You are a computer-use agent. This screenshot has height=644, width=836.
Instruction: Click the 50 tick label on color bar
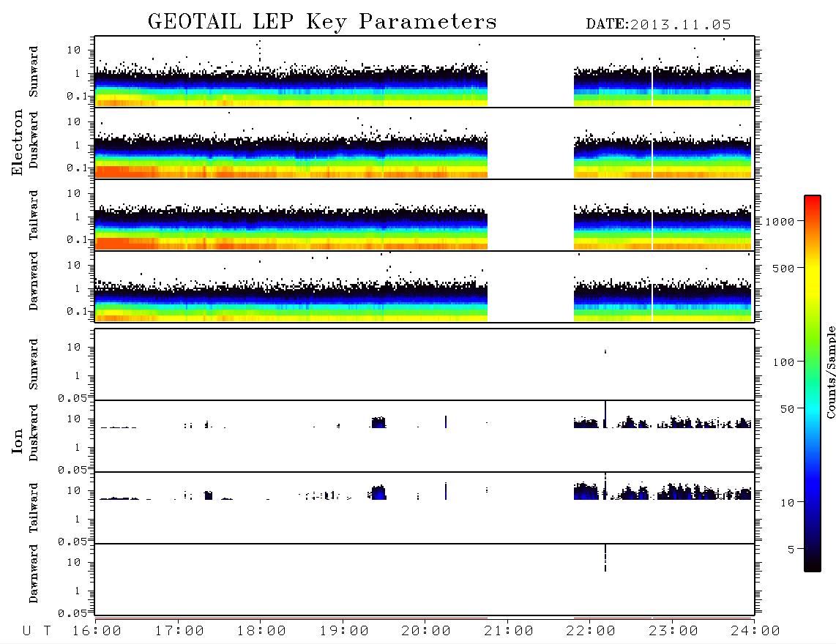click(787, 409)
